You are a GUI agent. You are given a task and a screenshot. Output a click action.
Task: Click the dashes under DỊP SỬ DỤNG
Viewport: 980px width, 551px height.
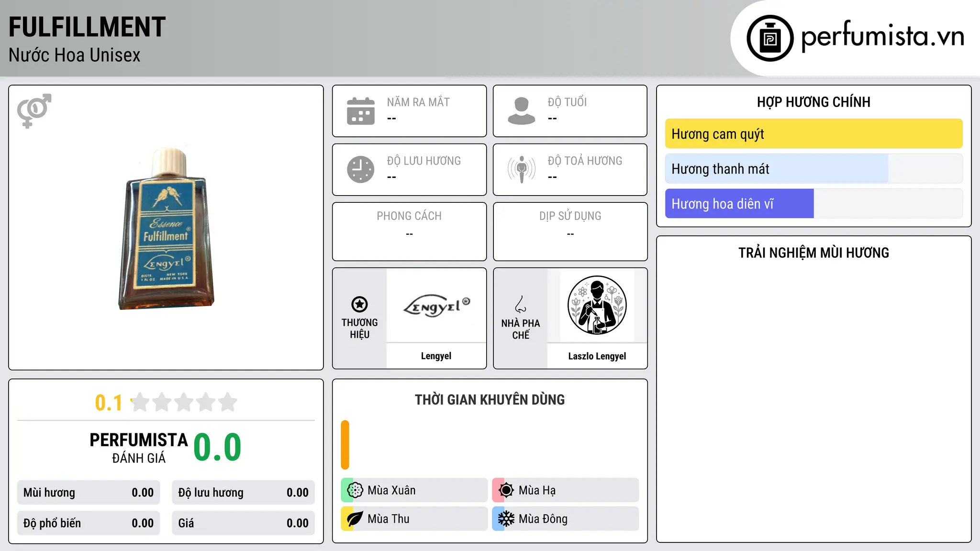click(570, 234)
